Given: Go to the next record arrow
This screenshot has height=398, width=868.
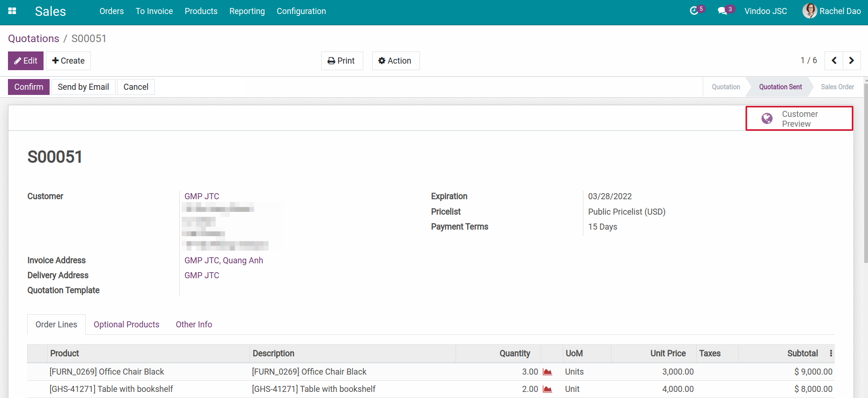Looking at the screenshot, I should [852, 60].
